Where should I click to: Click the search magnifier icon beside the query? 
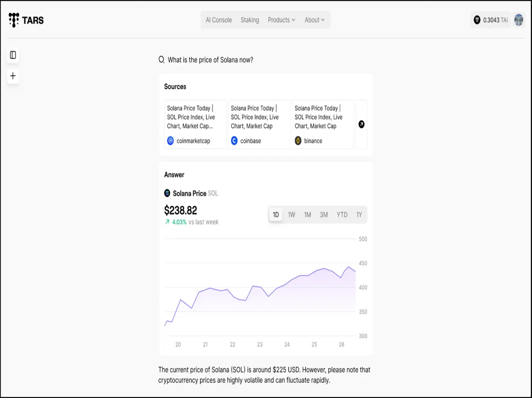[161, 60]
